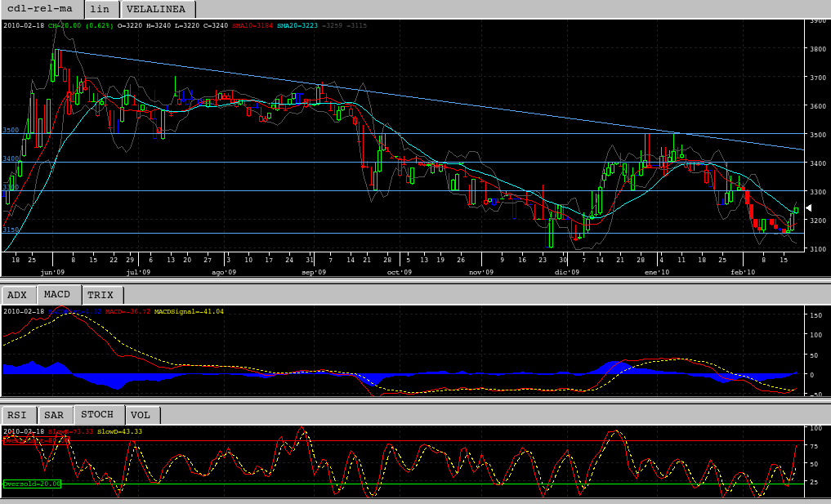Click the green Oversold=20.00 label box
Screen dimensions: 831x504
coord(32,484)
